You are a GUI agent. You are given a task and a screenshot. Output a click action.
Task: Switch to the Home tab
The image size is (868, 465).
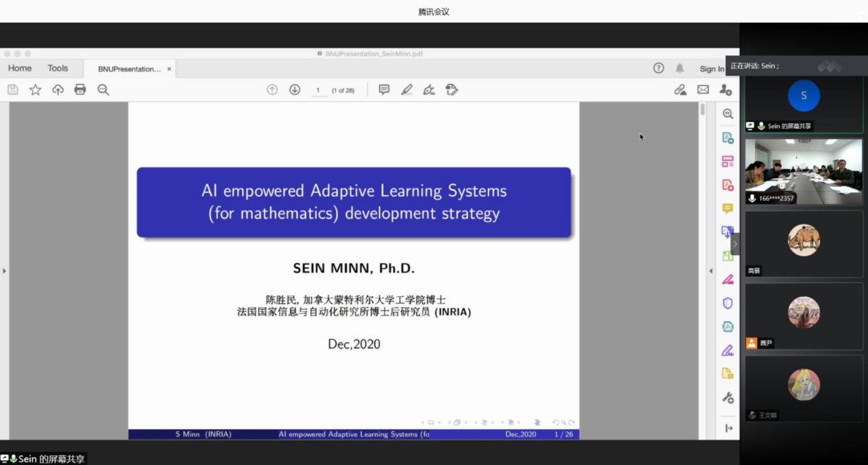[x=20, y=68]
